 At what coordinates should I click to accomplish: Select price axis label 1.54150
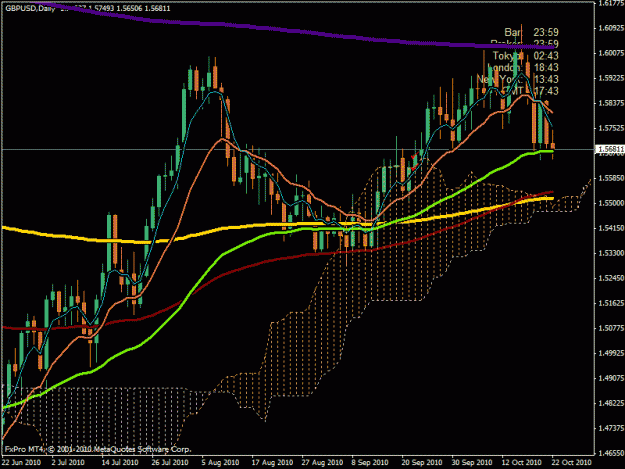pyautogui.click(x=611, y=228)
